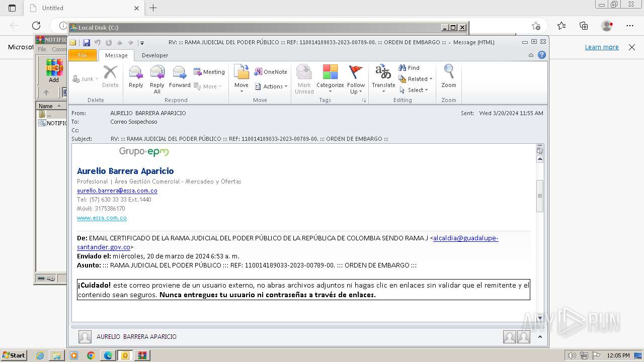Click the volume icon in system tray
Image resolution: width=644 pixels, height=362 pixels.
(573, 355)
